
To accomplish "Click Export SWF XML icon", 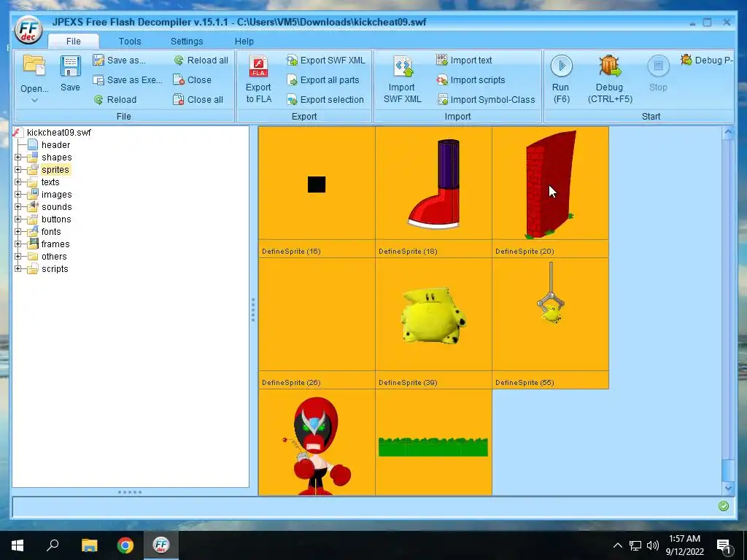I will (292, 60).
